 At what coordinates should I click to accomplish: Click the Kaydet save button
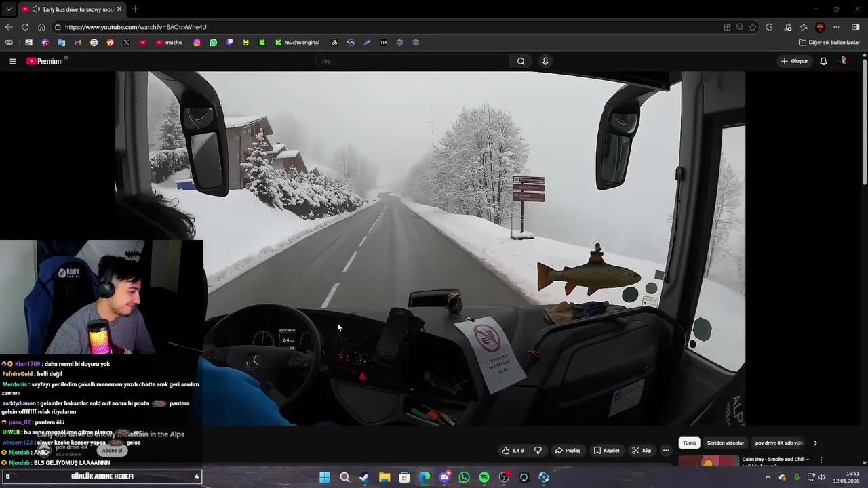[606, 450]
